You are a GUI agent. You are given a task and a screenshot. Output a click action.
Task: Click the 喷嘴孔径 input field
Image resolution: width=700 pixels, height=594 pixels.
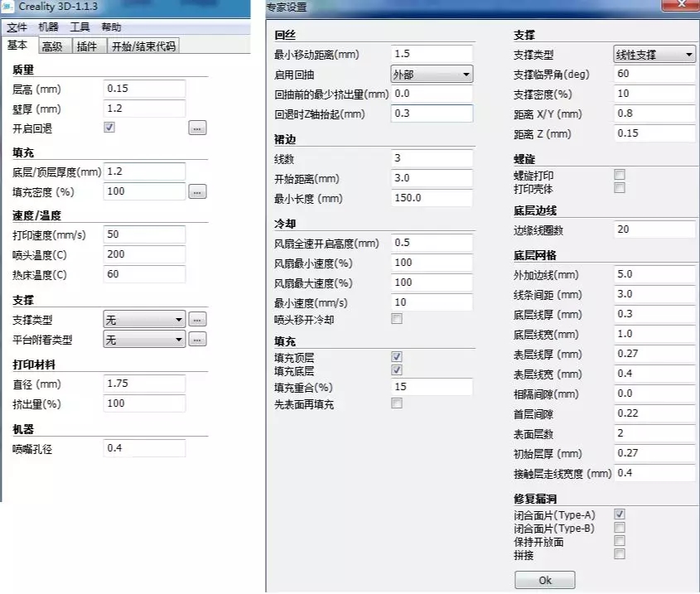coord(144,448)
